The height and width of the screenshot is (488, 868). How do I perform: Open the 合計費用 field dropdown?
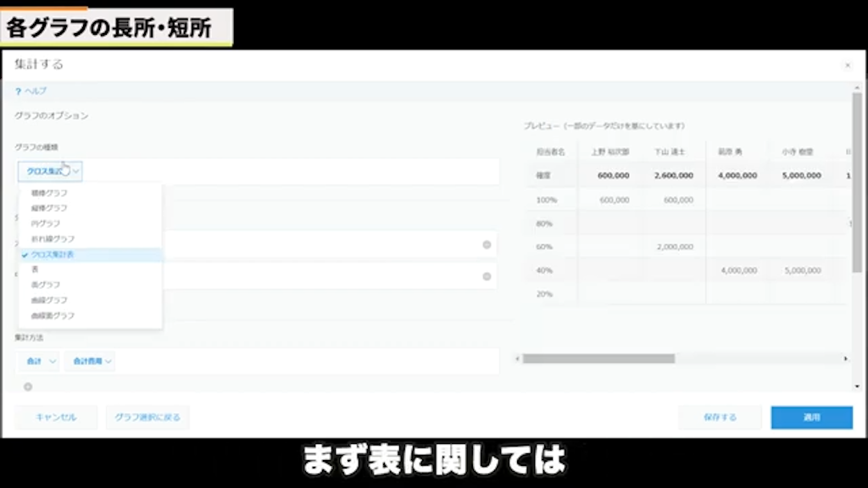pyautogui.click(x=90, y=360)
